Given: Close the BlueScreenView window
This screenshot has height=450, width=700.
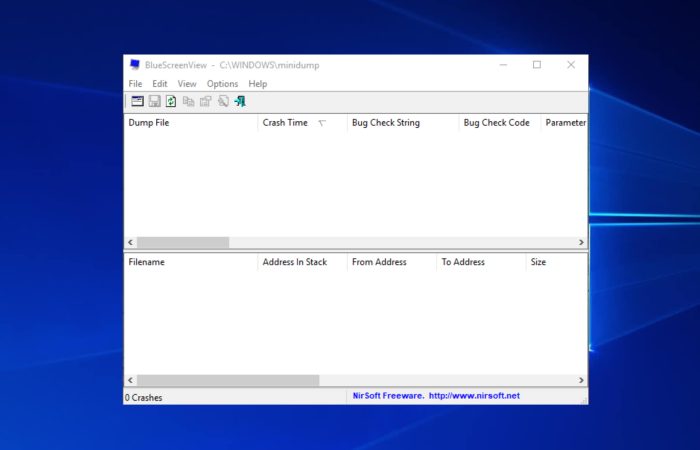Looking at the screenshot, I should 571,65.
